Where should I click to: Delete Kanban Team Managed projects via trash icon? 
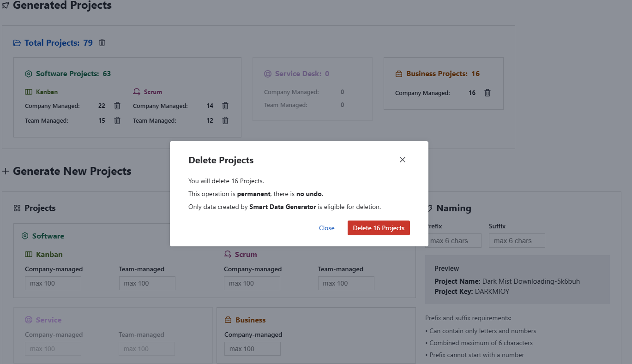(x=117, y=120)
